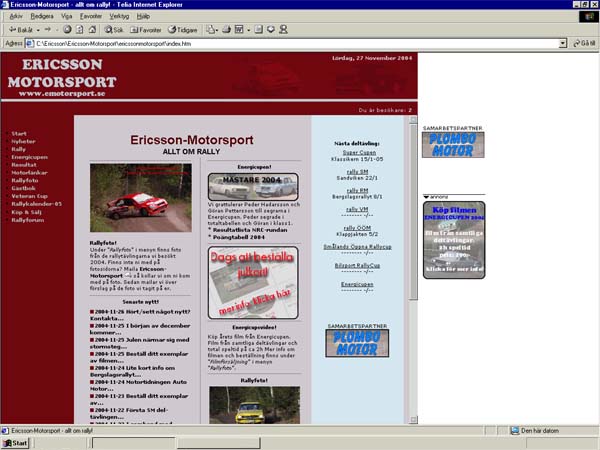Go back with the Bakåt button
Screen dimensions: 600x450
[21, 29]
